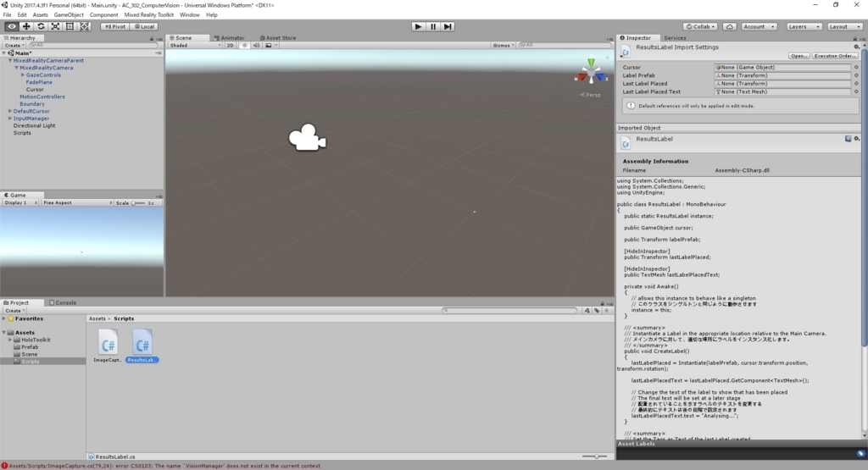Select the Hand (view) tool
The image size is (868, 470).
click(x=11, y=26)
